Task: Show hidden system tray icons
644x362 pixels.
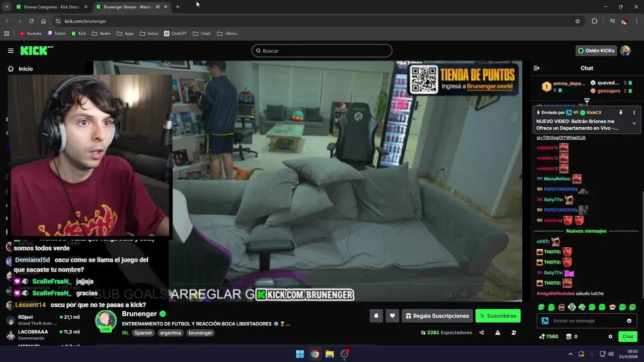Action: 570,354
